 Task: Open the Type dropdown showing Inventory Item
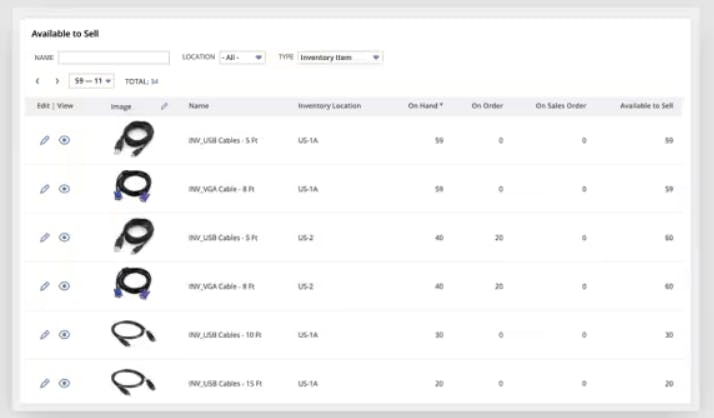[x=340, y=57]
